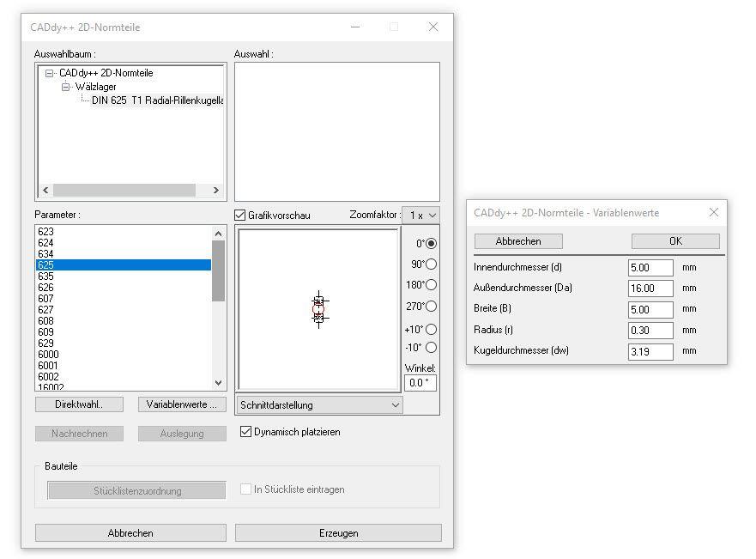Open the Schnittdarstellung view dropdown
The image size is (756, 559).
pyautogui.click(x=319, y=405)
